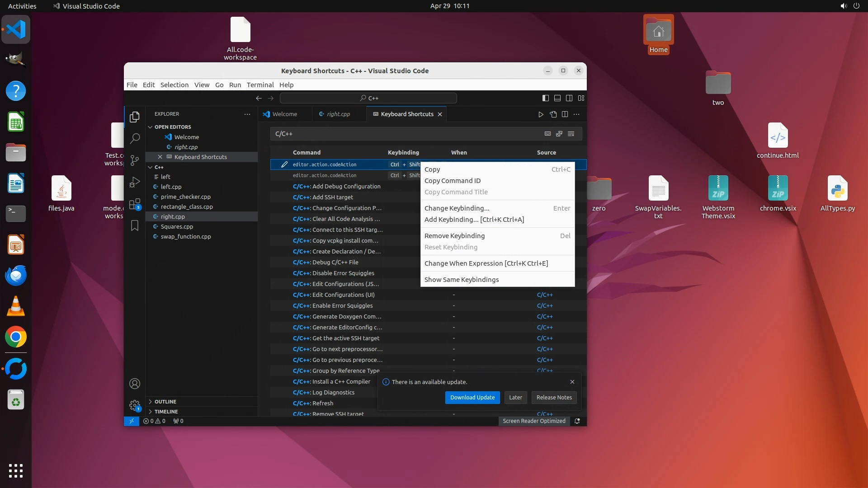Open the Extensions view icon

135,204
